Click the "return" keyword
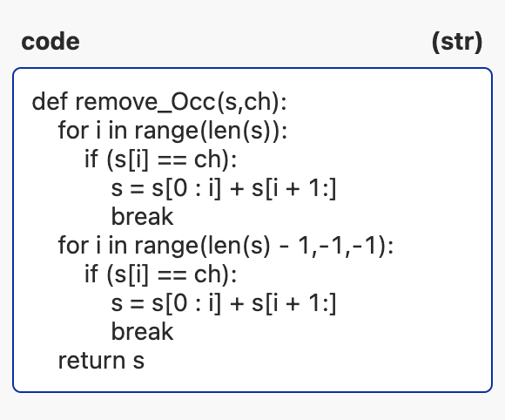 coord(91,361)
